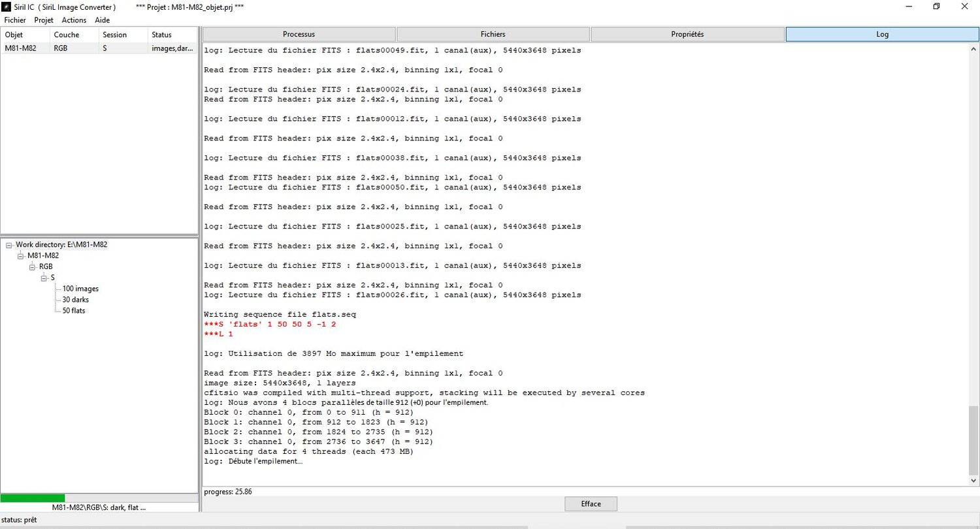
Task: Select '30 darks' in the tree
Action: coord(75,300)
